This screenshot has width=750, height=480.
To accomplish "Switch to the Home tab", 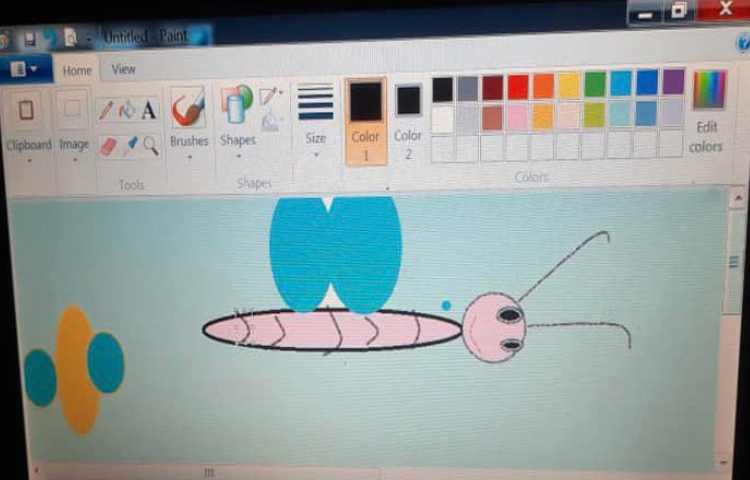I will (77, 71).
